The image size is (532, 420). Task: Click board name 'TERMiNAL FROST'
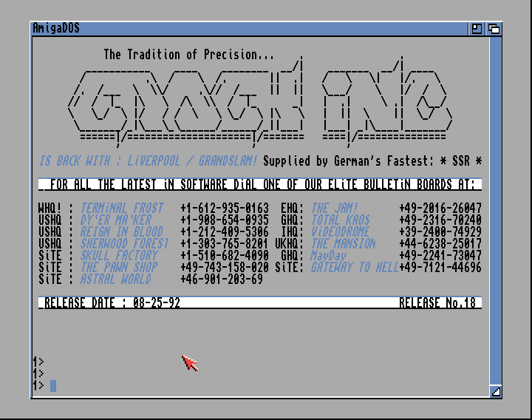pyautogui.click(x=122, y=208)
